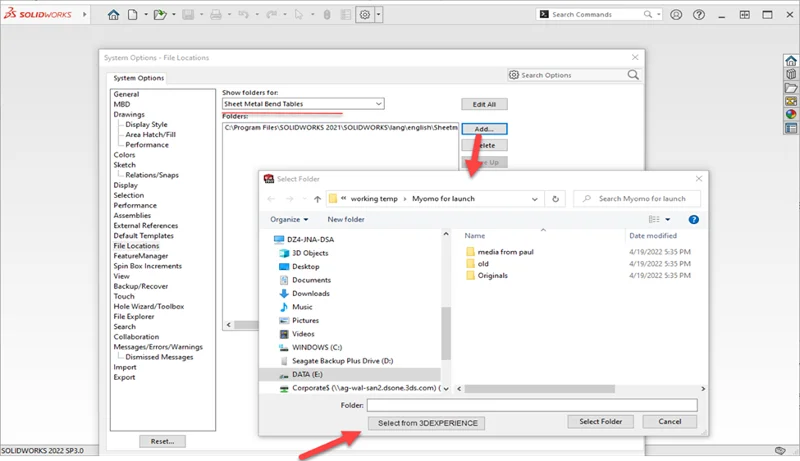Click the Folder name input field
Viewport: 800px width, 461px height.
(x=531, y=405)
